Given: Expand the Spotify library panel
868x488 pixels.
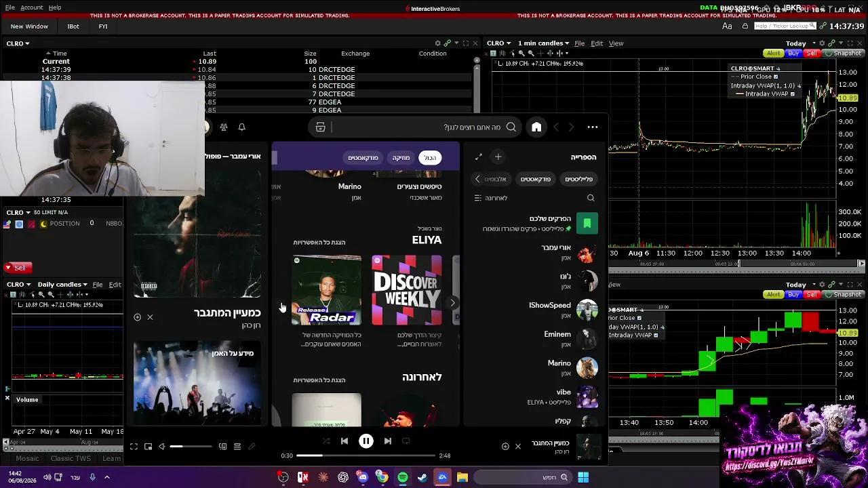Looking at the screenshot, I should pos(479,157).
